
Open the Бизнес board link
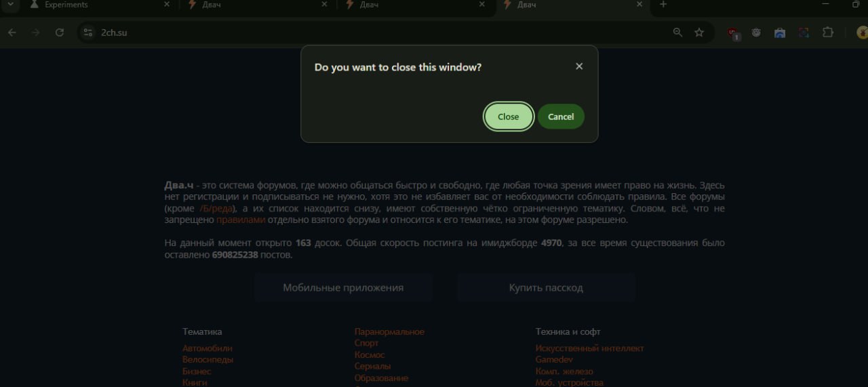[197, 371]
